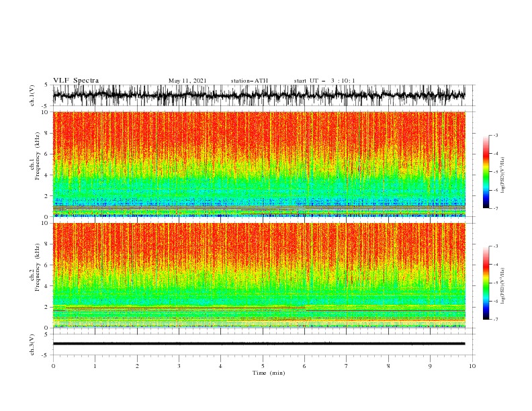Click the "VLF Spectra" title text
Viewport: 532px width, 411px height.
76,81
